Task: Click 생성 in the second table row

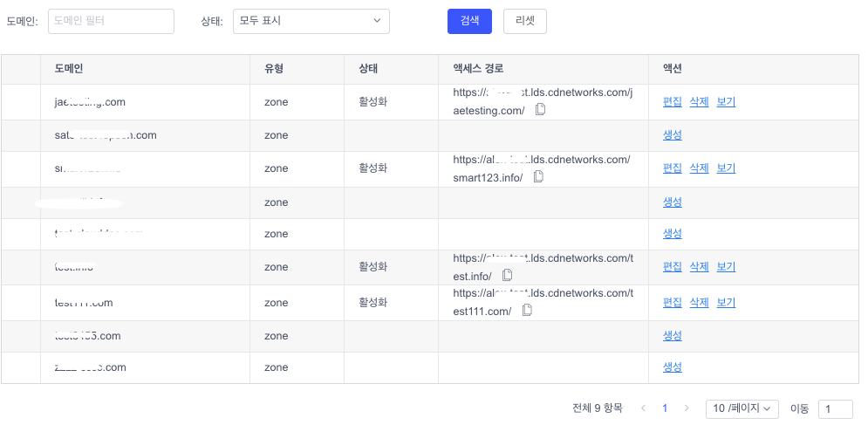Action: pyautogui.click(x=673, y=135)
